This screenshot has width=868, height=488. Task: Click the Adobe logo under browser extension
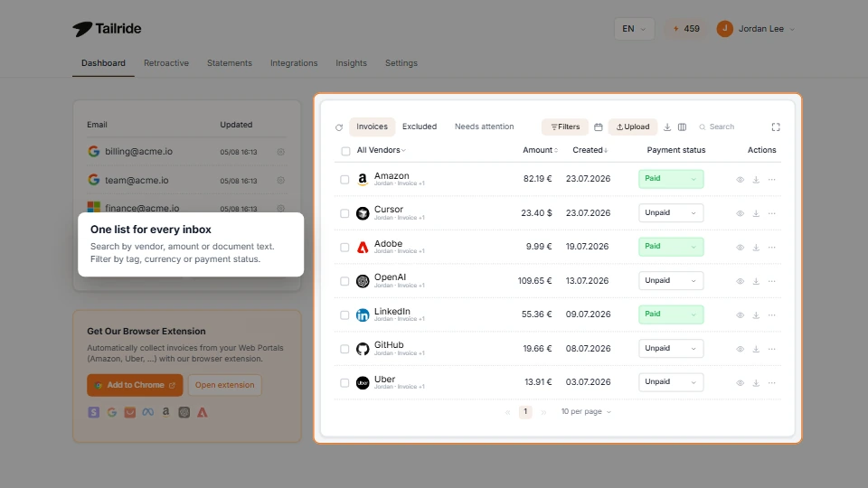click(x=203, y=412)
